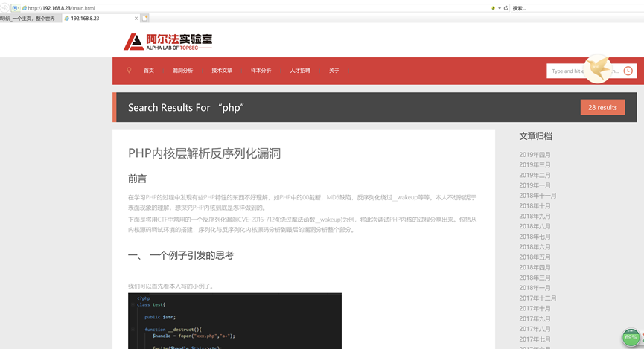
Task: Open the 2019年四月 archive link
Action: click(535, 155)
